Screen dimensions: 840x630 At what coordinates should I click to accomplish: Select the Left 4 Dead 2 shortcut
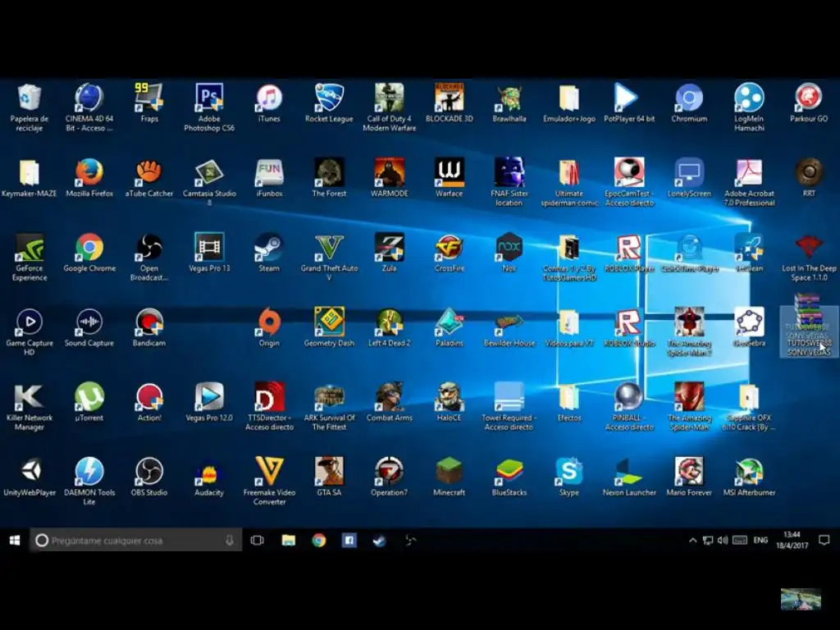coord(390,322)
